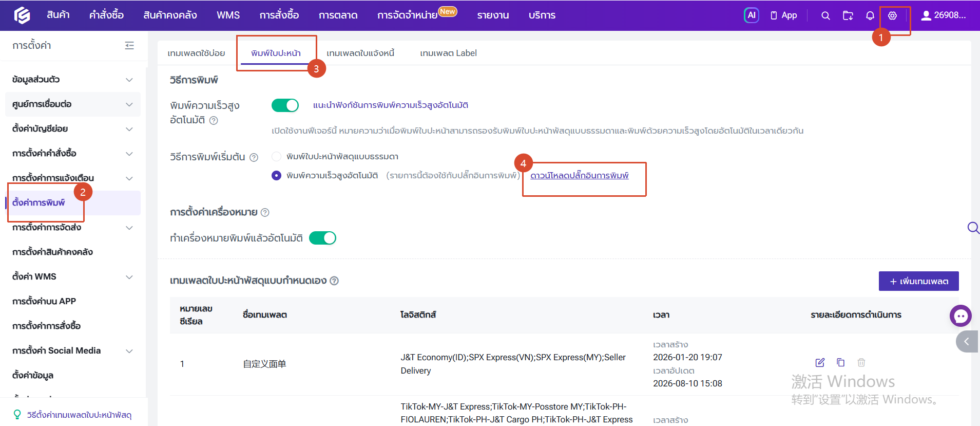Collapse the การตั้งค่า sidebar menu icon

[129, 46]
